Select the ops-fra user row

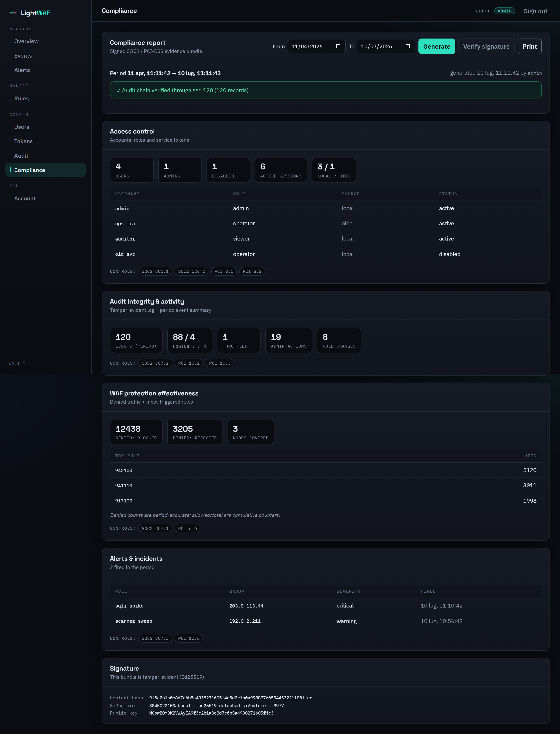coord(326,224)
